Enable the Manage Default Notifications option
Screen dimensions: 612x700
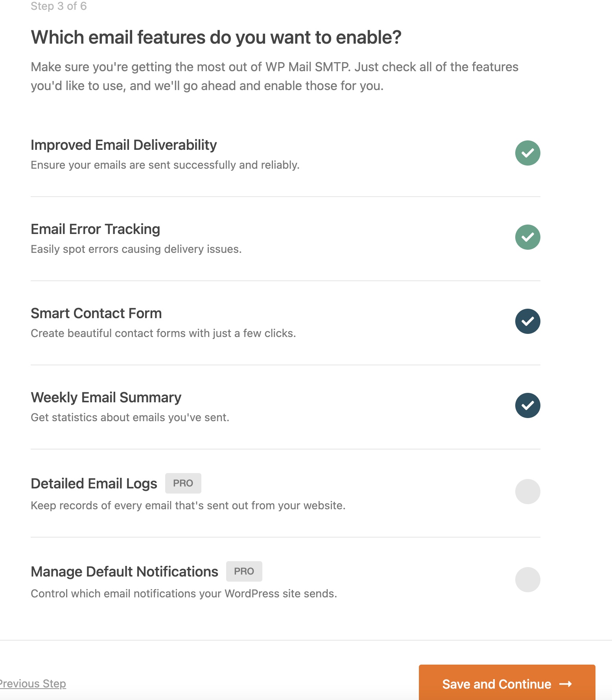527,580
